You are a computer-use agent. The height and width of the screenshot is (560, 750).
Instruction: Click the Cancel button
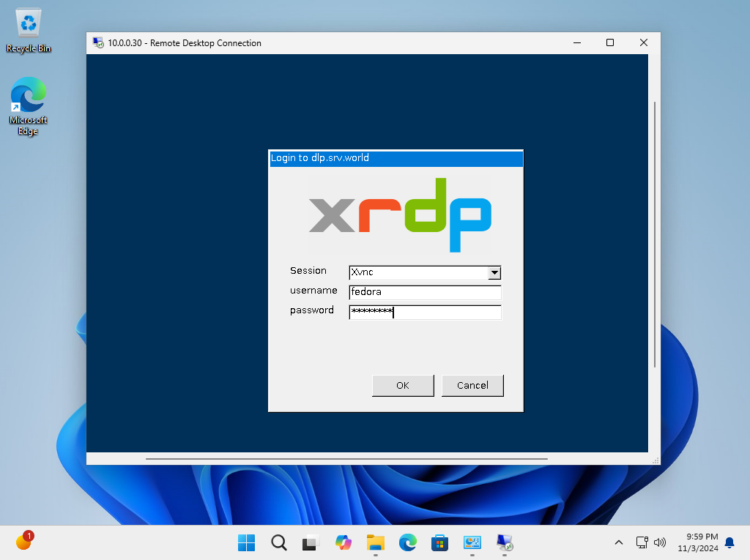point(472,386)
